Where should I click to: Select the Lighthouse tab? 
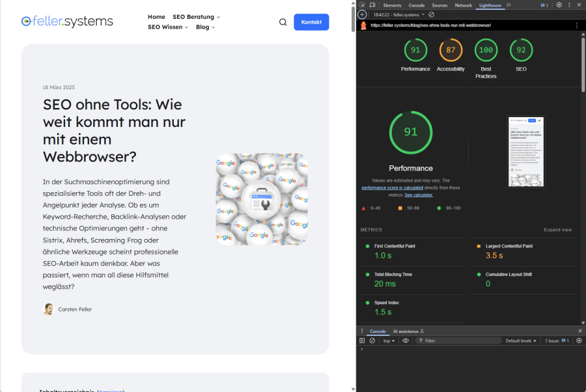pyautogui.click(x=490, y=5)
